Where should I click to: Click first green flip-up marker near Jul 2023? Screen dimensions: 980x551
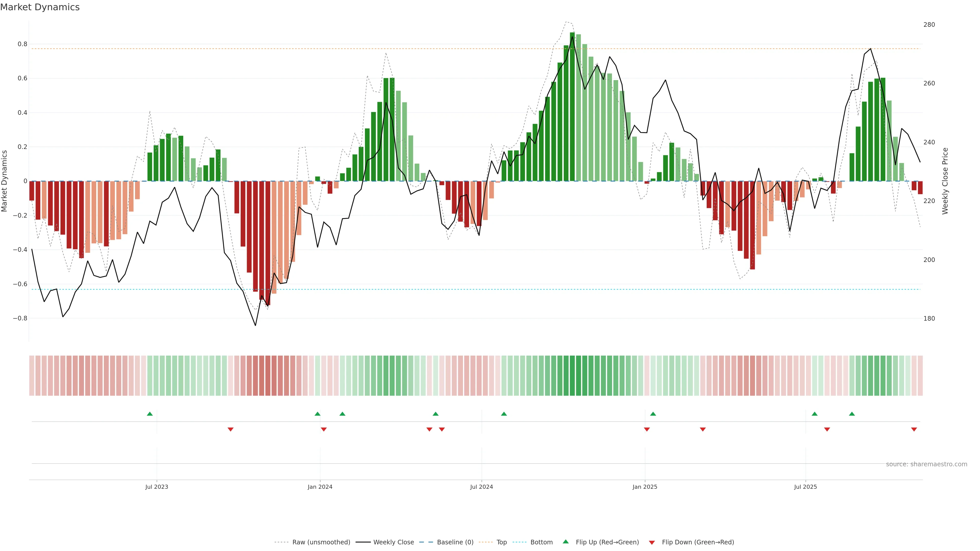(x=150, y=414)
